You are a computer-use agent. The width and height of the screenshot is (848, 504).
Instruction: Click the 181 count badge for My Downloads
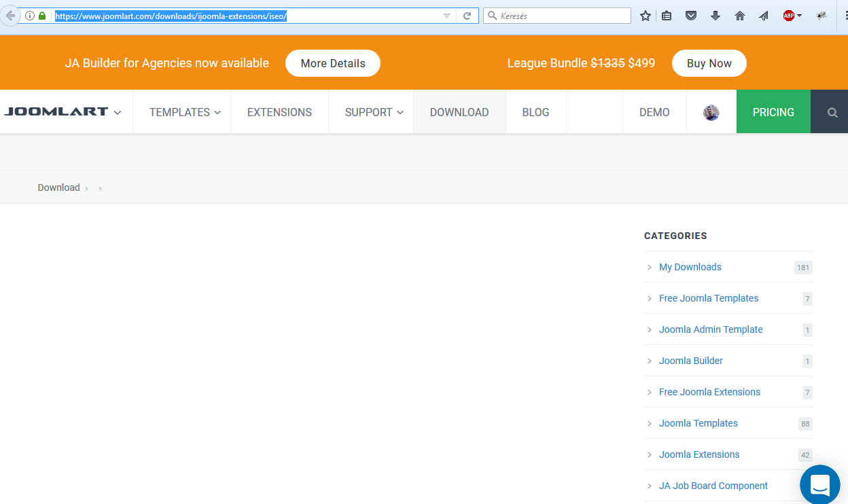click(x=803, y=268)
